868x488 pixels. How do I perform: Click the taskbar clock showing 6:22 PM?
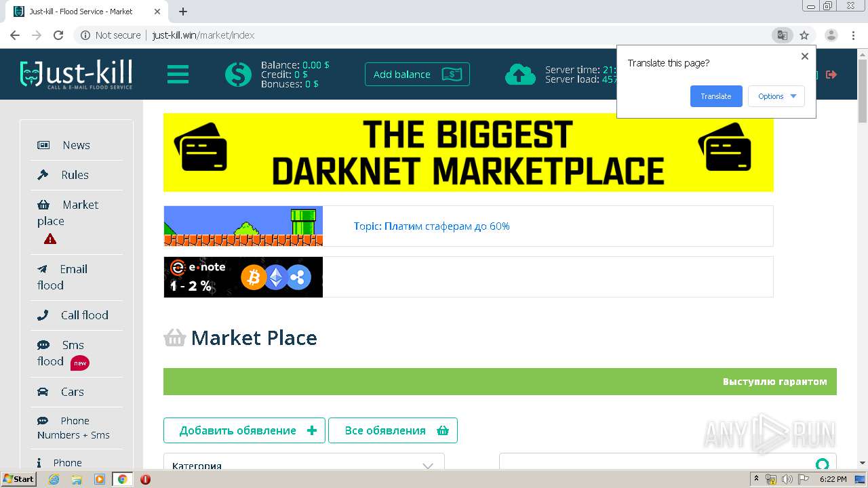pyautogui.click(x=833, y=479)
